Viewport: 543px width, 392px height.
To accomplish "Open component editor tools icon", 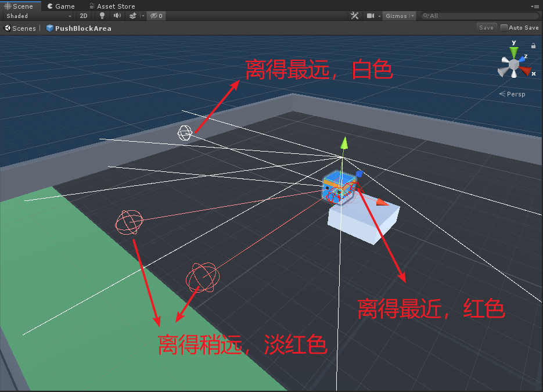I will click(355, 16).
